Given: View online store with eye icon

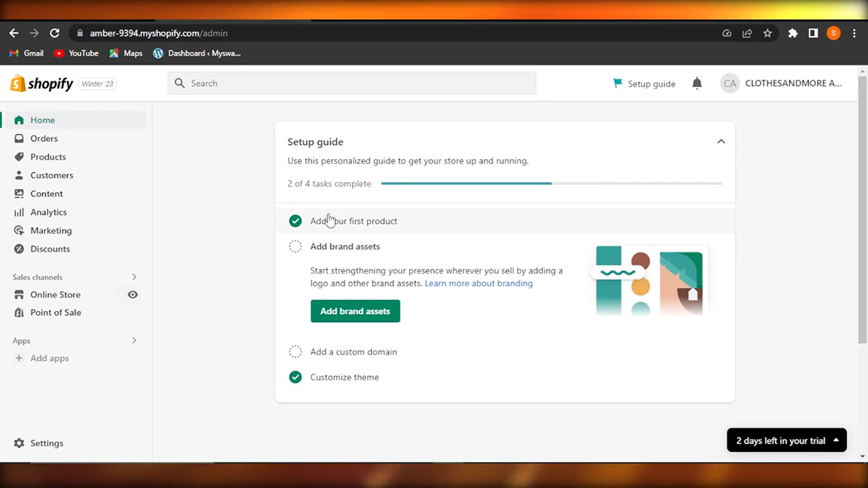Looking at the screenshot, I should tap(132, 295).
